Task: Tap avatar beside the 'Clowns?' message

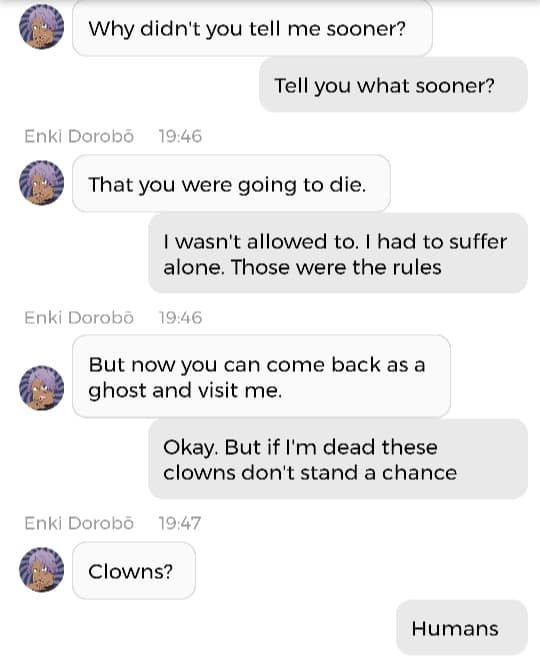Action: click(x=41, y=569)
